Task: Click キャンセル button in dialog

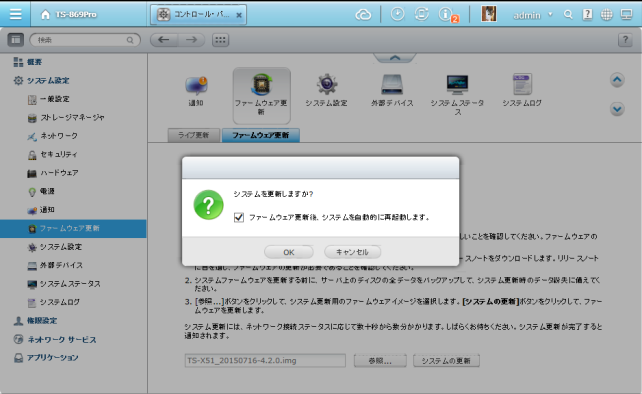Action: [x=353, y=252]
